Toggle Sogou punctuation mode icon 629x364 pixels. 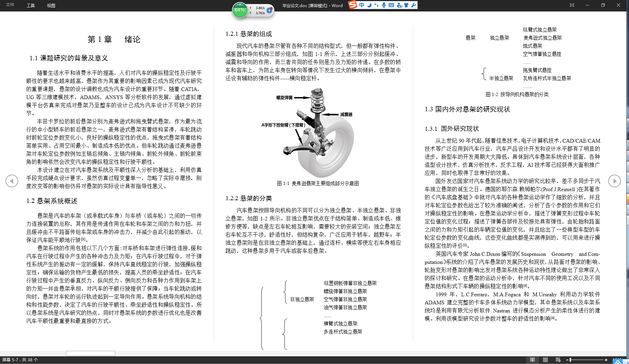(376, 5)
